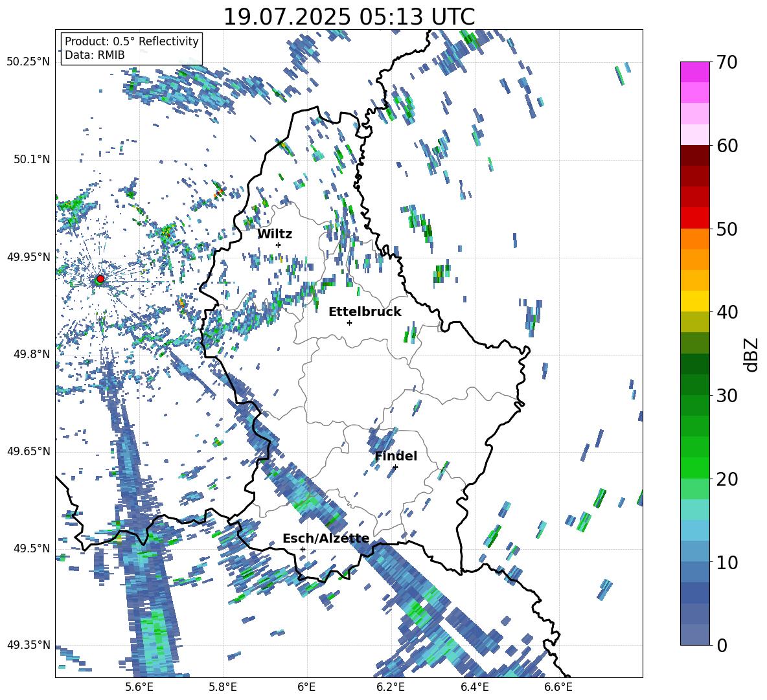Click the 50.25°N latitude label
This screenshot has width=767, height=700.
(x=29, y=62)
